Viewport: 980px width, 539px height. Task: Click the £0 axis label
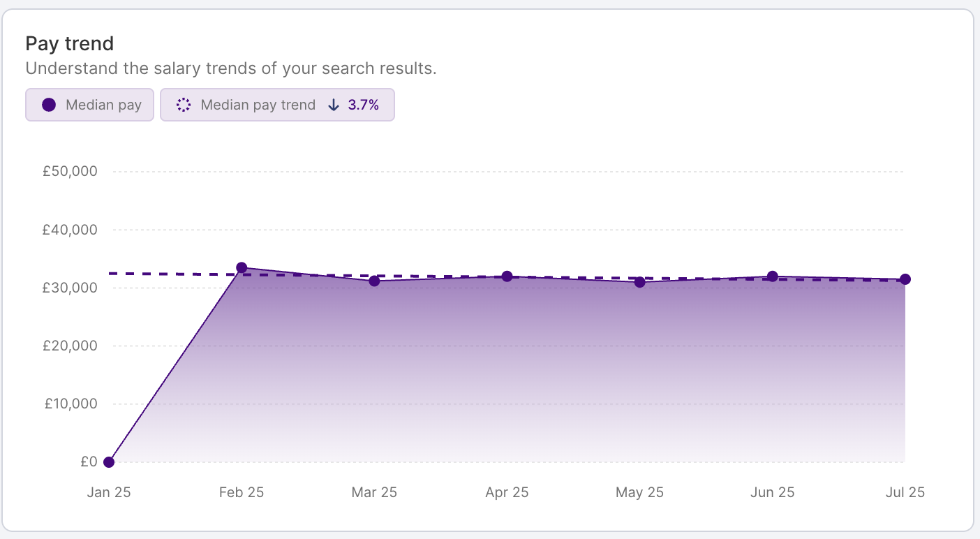coord(89,462)
